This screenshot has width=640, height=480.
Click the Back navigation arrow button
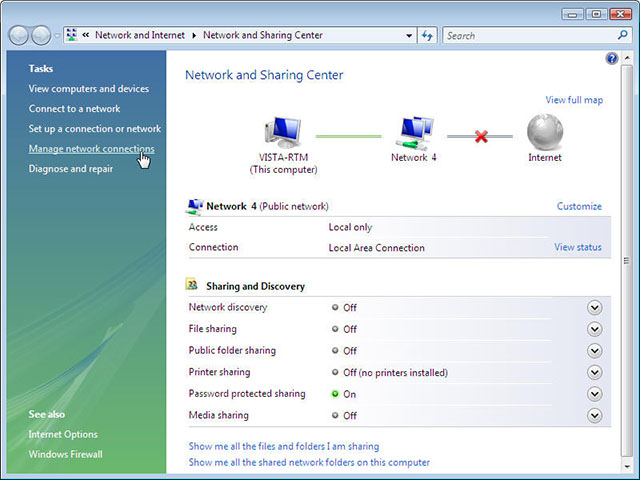click(x=18, y=35)
